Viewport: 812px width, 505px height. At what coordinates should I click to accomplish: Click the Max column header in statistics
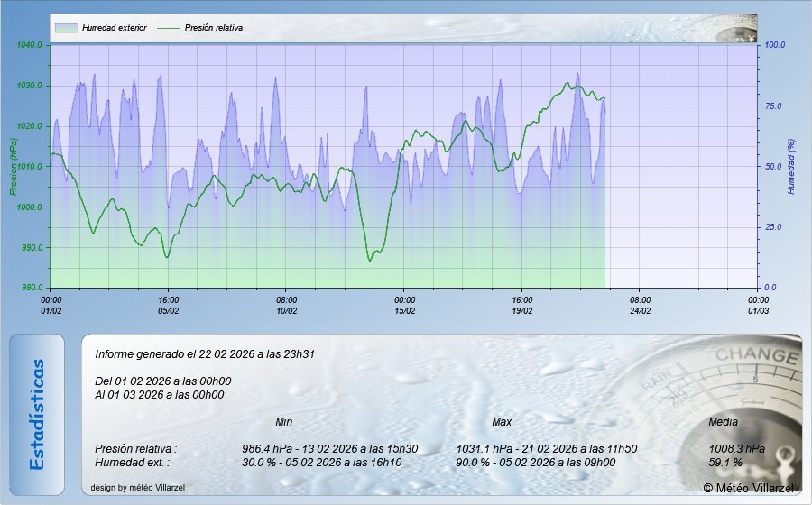tap(502, 422)
